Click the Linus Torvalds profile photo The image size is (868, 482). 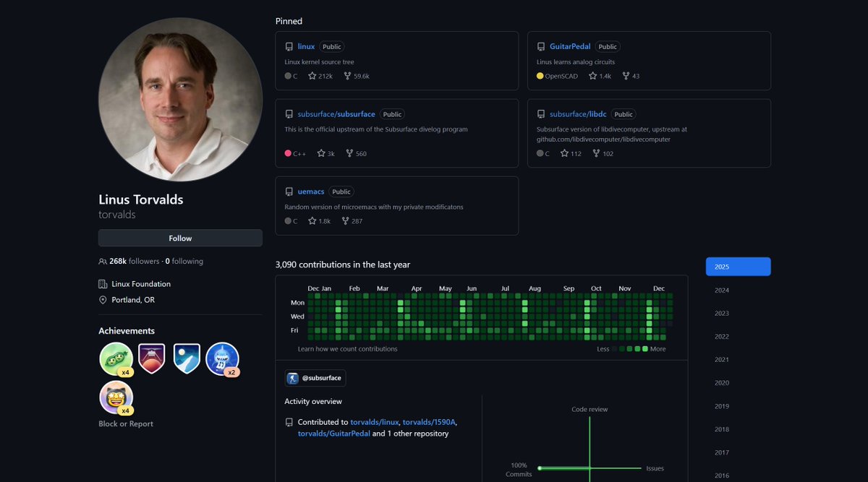pyautogui.click(x=180, y=100)
